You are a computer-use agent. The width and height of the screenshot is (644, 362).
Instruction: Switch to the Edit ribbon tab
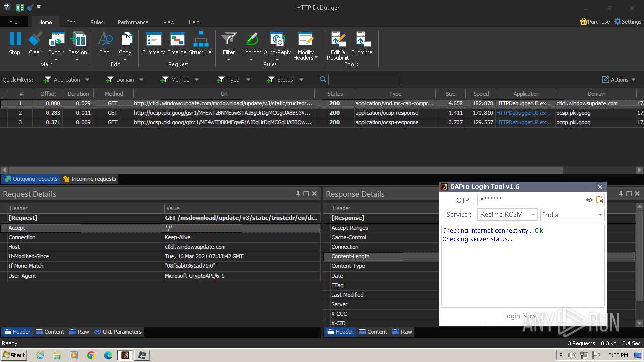pos(71,22)
